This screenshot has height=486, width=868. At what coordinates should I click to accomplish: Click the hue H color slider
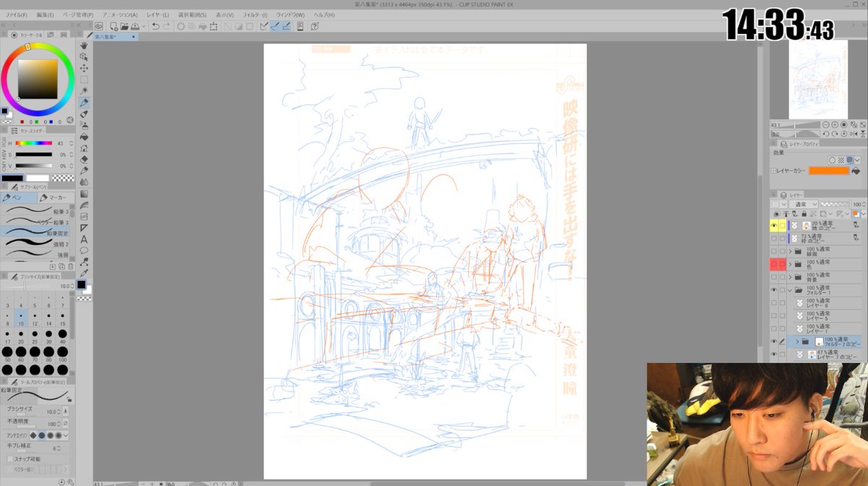34,143
